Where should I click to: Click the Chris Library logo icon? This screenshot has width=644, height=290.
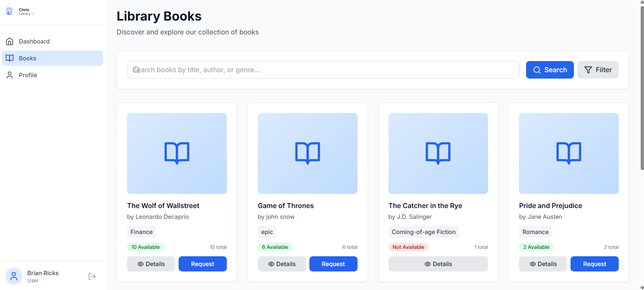point(9,11)
